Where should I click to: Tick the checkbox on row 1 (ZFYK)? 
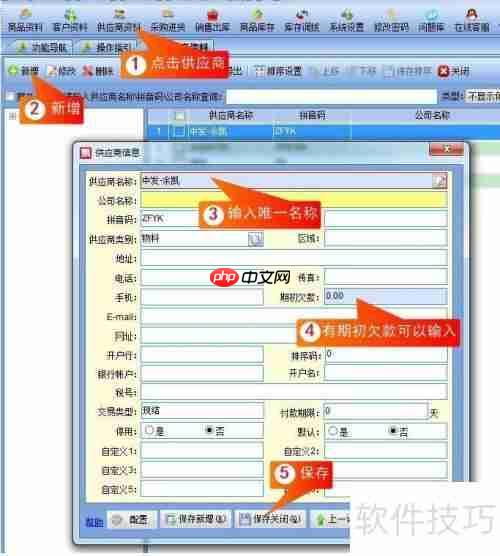[x=179, y=132]
